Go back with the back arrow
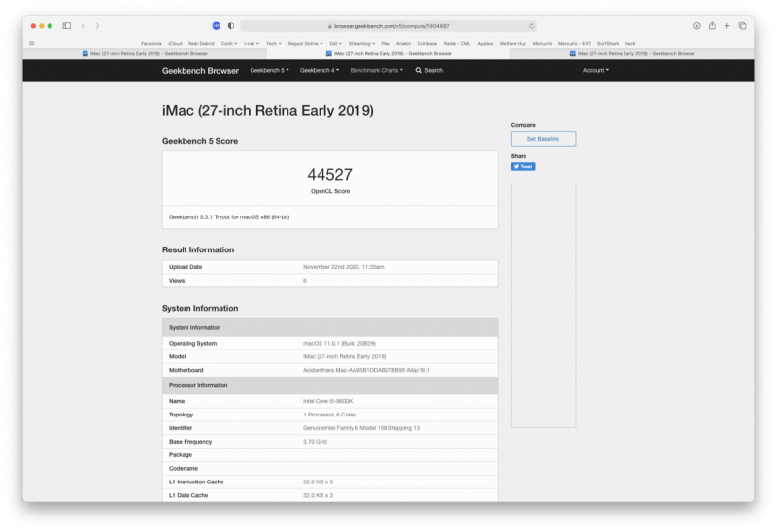The image size is (777, 532). tap(84, 26)
